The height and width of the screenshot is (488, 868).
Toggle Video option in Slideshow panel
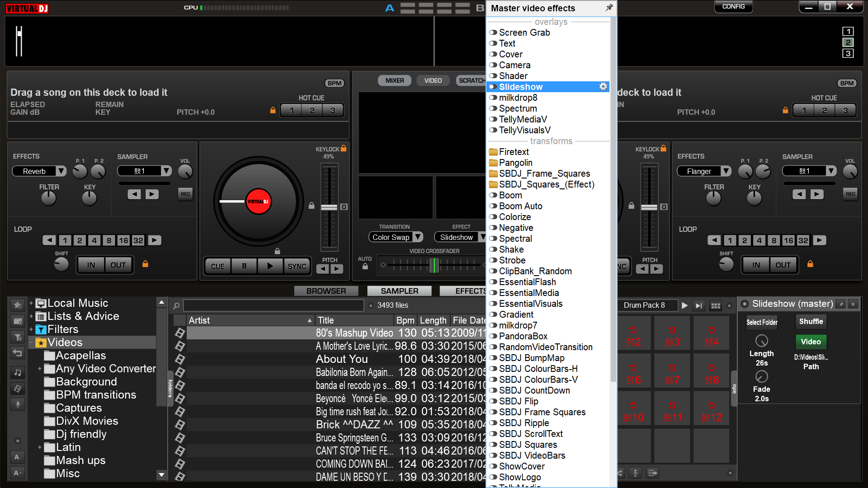pyautogui.click(x=811, y=342)
